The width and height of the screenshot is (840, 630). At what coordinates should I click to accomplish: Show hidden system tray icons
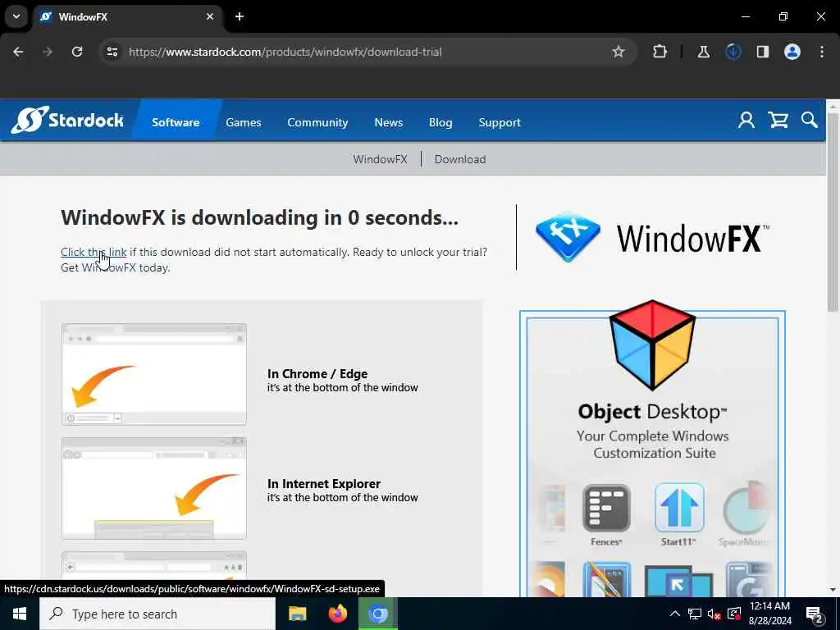(x=675, y=614)
